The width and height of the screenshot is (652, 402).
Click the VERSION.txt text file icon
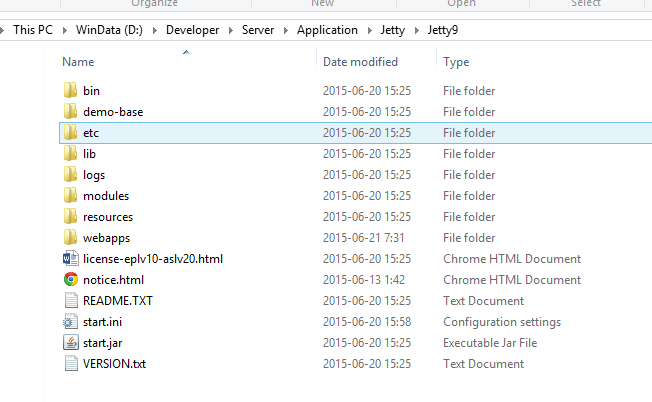click(x=71, y=364)
